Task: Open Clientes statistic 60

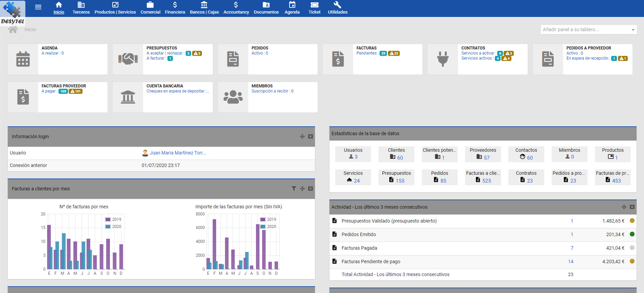Action: 396,154
